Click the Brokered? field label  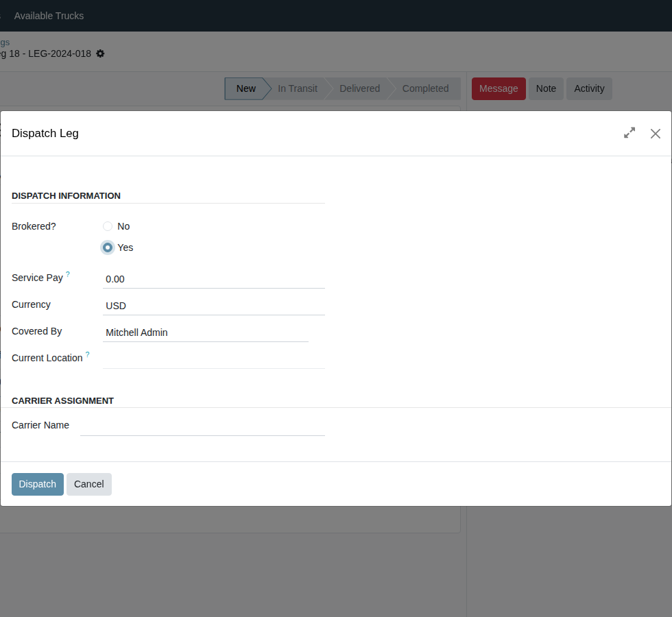[x=34, y=226]
